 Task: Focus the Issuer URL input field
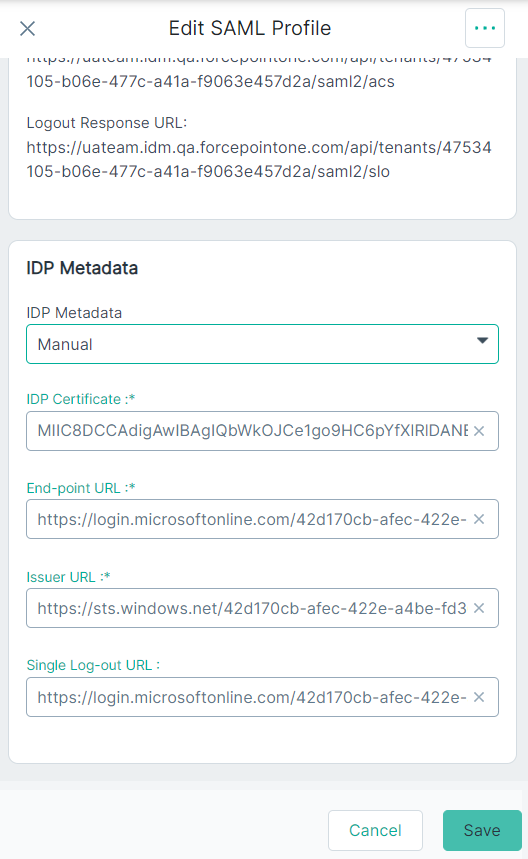(252, 608)
